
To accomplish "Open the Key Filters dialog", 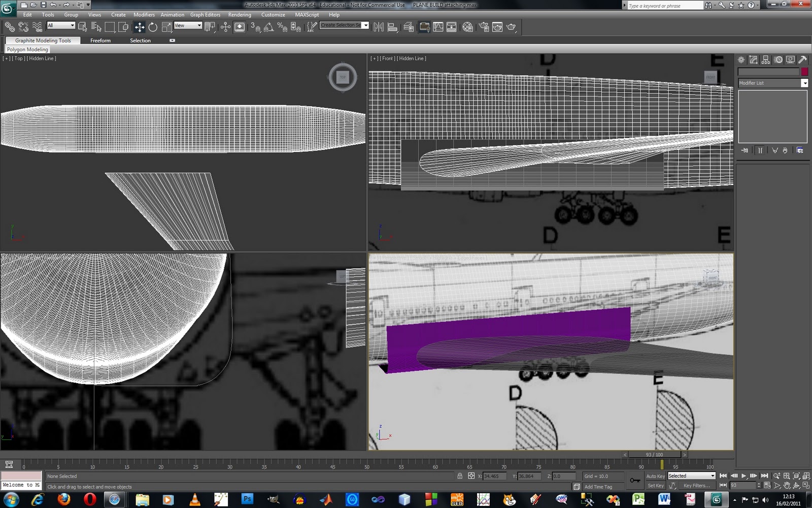I will pos(697,485).
